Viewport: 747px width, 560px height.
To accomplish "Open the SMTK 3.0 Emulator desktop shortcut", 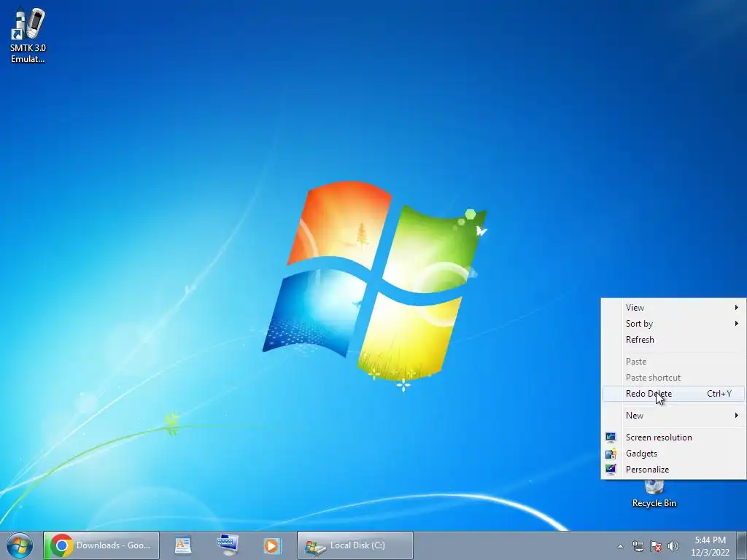I will (x=28, y=36).
